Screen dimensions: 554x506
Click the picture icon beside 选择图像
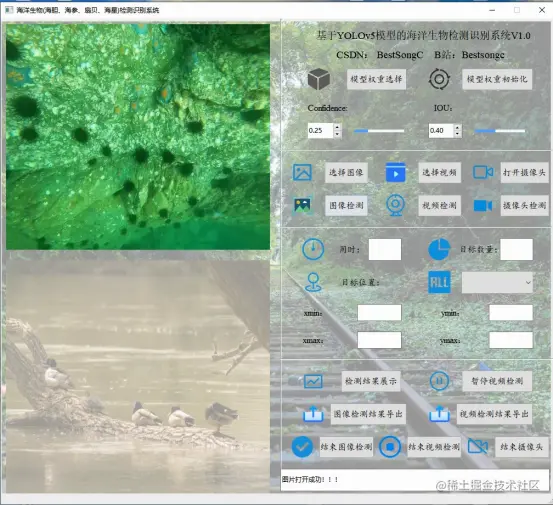(x=302, y=172)
